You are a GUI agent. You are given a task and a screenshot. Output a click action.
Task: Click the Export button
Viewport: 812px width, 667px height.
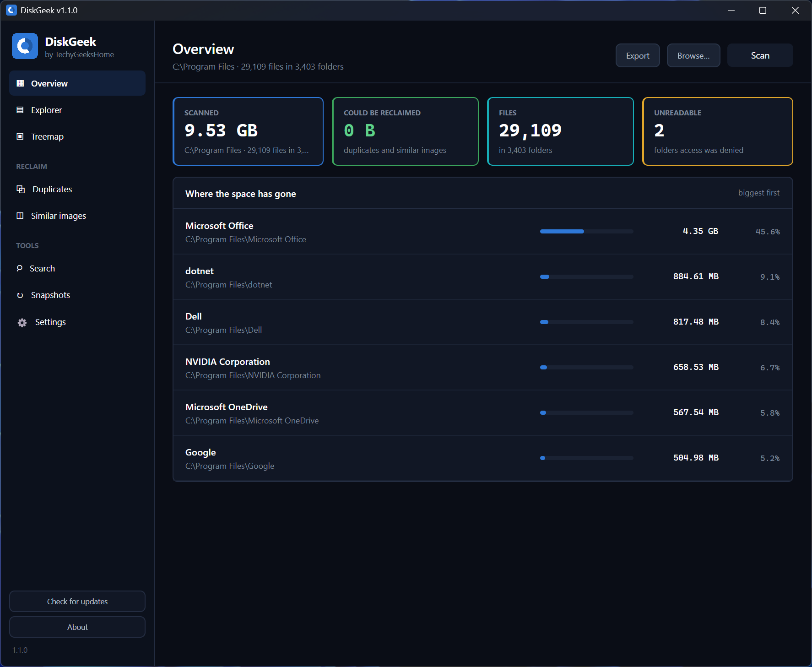pos(638,55)
